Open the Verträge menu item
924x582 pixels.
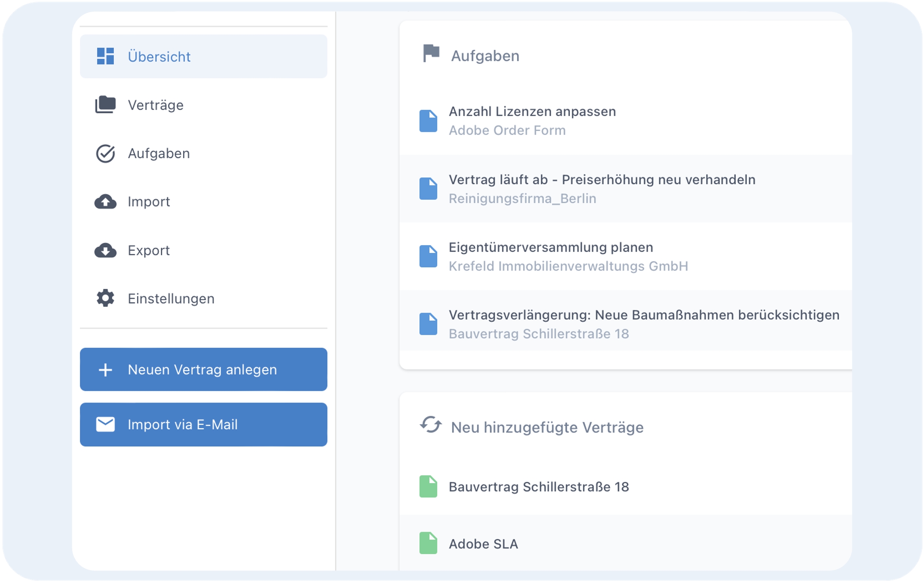[156, 105]
